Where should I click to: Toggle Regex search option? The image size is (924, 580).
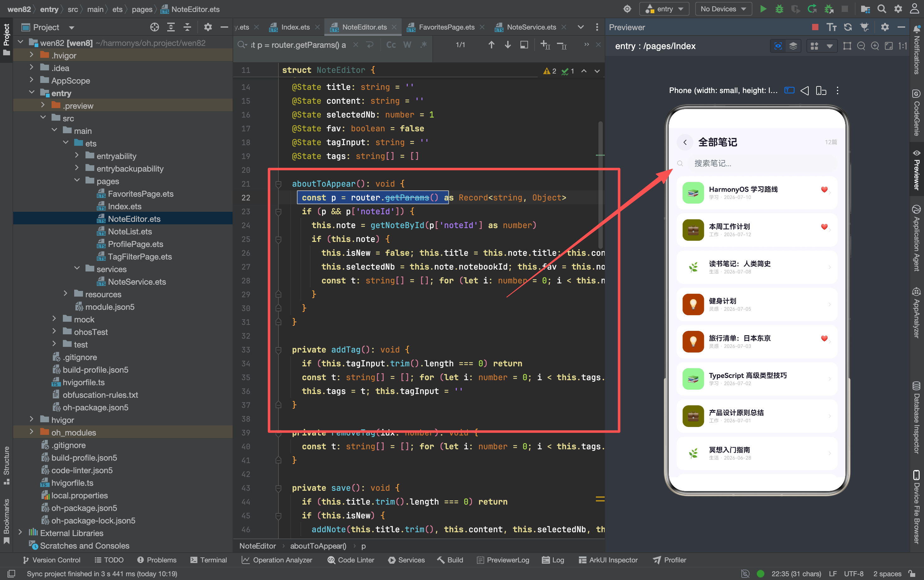coord(424,45)
